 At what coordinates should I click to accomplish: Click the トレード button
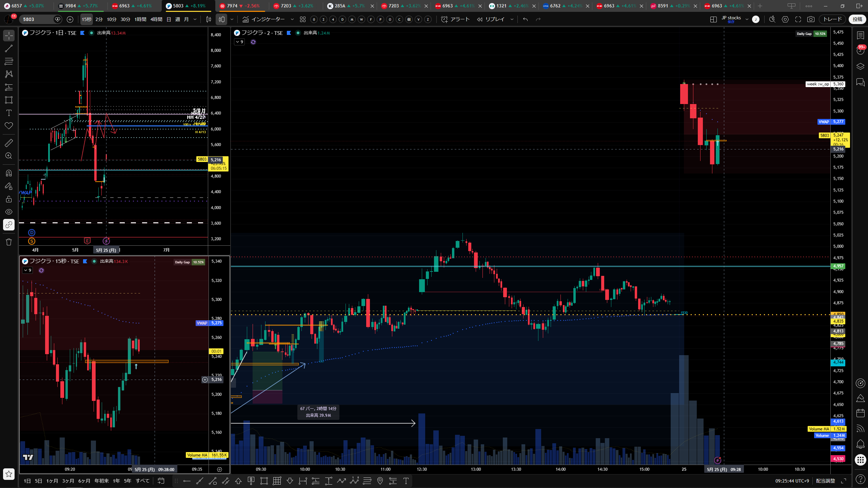[x=832, y=19]
